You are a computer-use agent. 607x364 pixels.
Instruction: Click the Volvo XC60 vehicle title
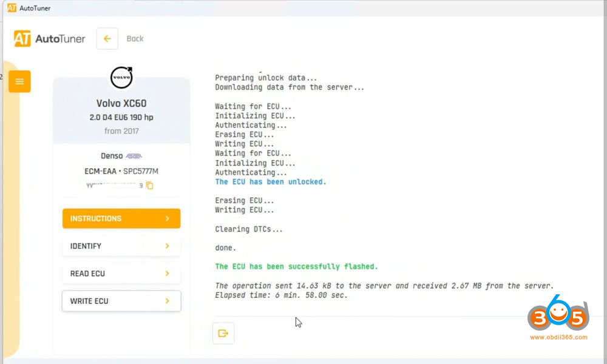pos(121,103)
